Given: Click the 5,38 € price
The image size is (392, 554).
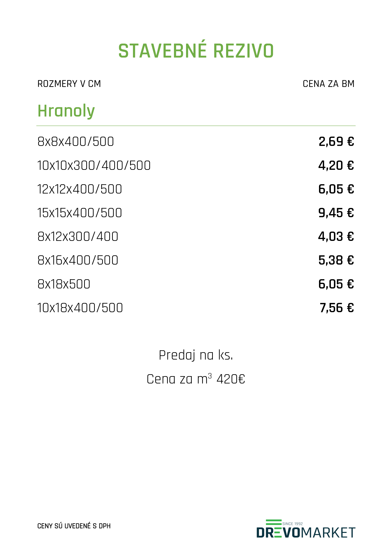Looking at the screenshot, I should tap(336, 260).
